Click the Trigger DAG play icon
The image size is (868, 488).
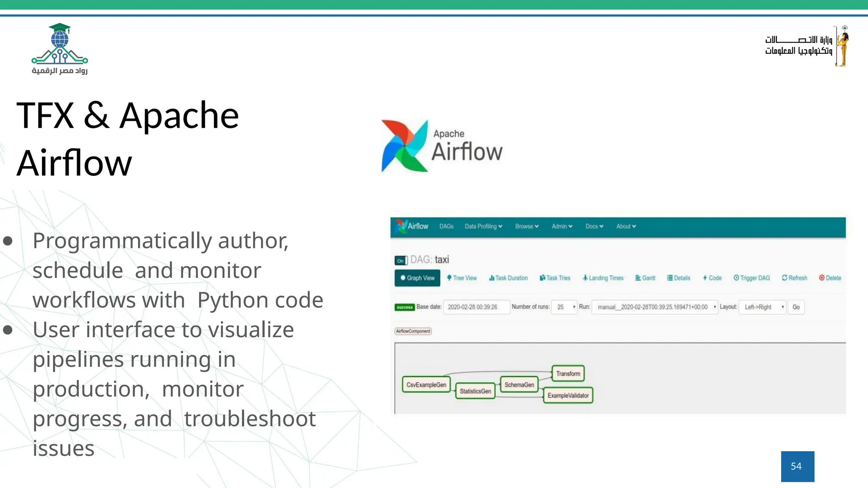(x=737, y=278)
